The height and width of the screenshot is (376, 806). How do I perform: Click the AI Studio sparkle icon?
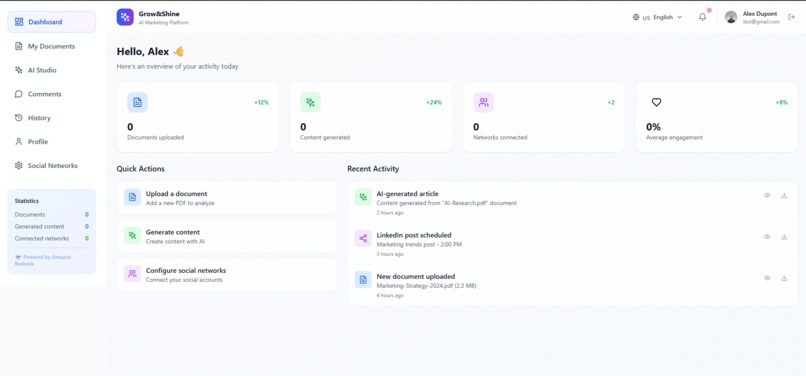(x=19, y=70)
